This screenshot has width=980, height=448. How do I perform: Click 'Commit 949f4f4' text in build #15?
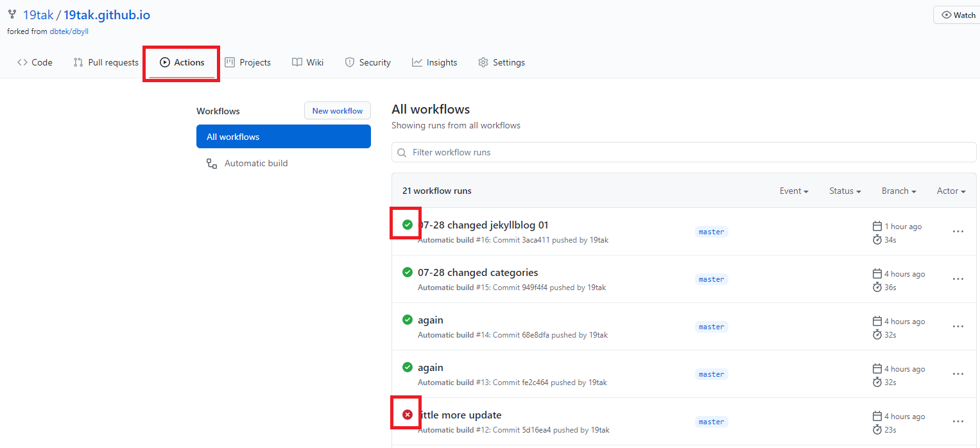click(520, 288)
